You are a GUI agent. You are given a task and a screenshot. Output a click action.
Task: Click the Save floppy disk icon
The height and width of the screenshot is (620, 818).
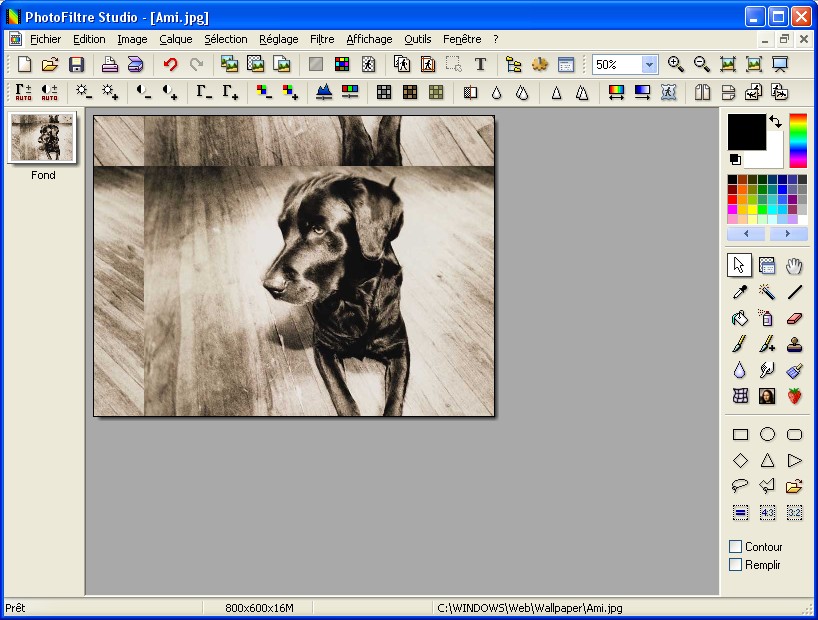[x=76, y=64]
